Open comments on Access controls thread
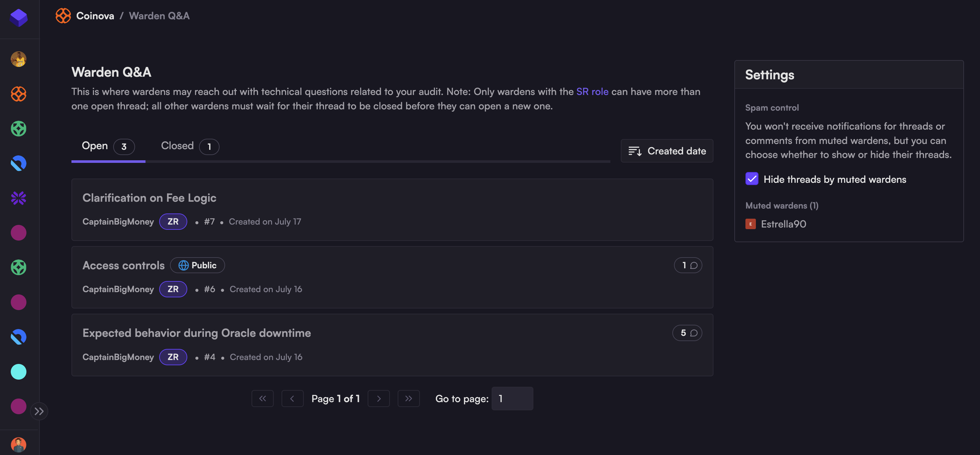980x455 pixels. pyautogui.click(x=688, y=265)
